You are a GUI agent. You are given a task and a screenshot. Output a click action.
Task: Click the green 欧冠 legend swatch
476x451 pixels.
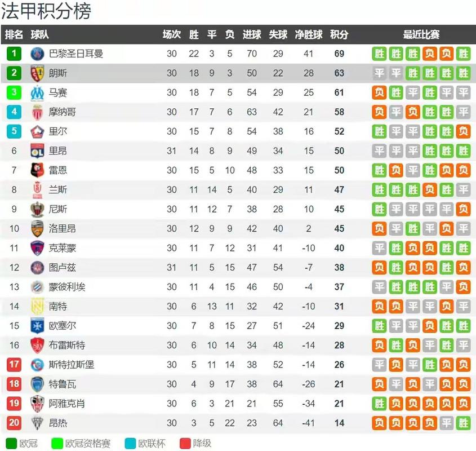[x=11, y=444]
